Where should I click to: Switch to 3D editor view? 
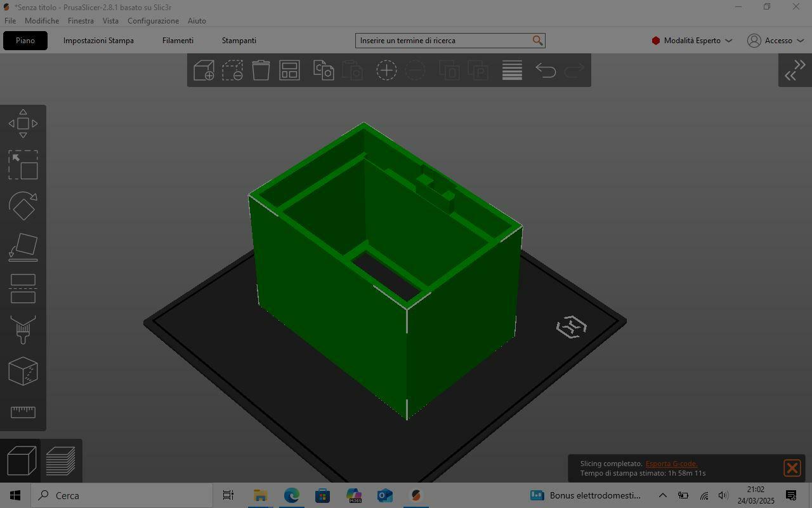(x=21, y=460)
